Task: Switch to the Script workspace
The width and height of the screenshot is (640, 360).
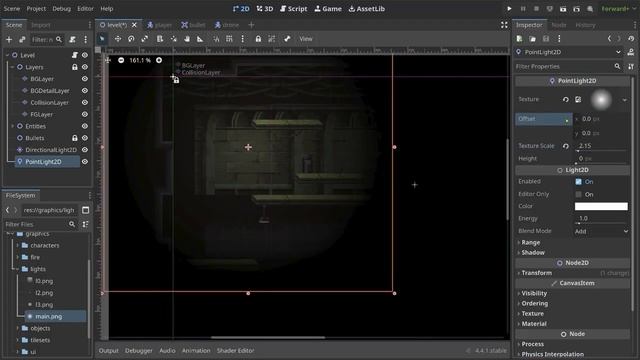Action: [x=293, y=9]
